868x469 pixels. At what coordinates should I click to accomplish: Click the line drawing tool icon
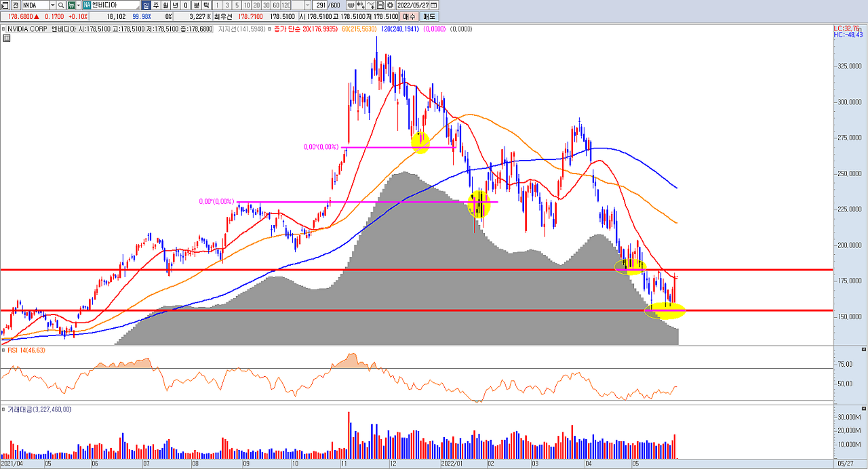[x=371, y=5]
